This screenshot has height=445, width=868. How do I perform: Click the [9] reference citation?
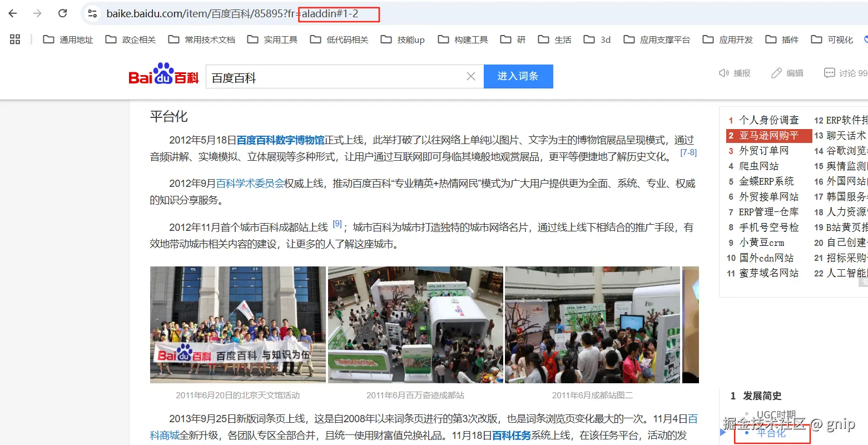[337, 224]
